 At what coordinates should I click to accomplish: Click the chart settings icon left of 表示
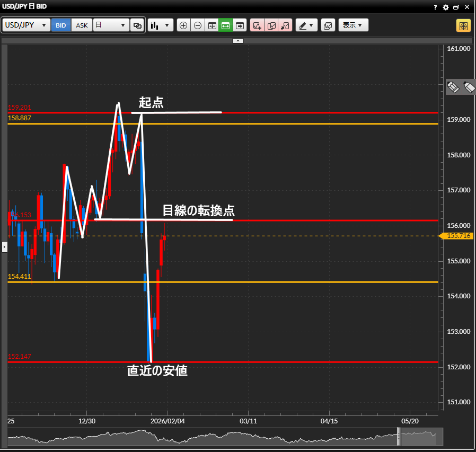(x=328, y=25)
